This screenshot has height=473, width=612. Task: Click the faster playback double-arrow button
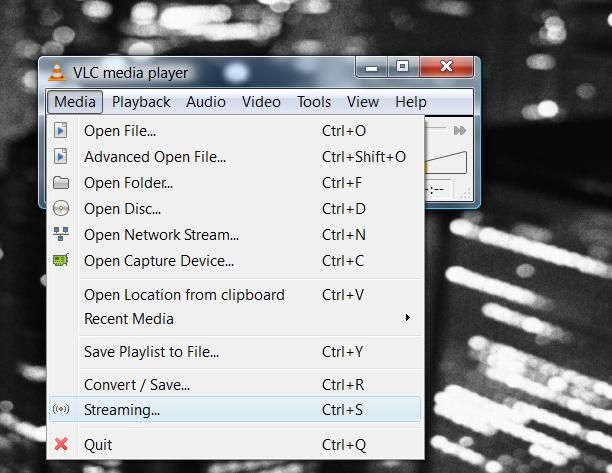point(459,130)
